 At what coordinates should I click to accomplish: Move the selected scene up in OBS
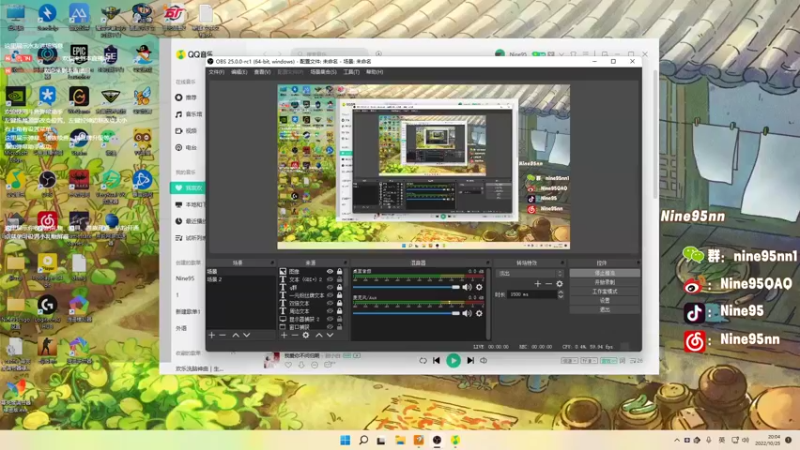(x=236, y=335)
